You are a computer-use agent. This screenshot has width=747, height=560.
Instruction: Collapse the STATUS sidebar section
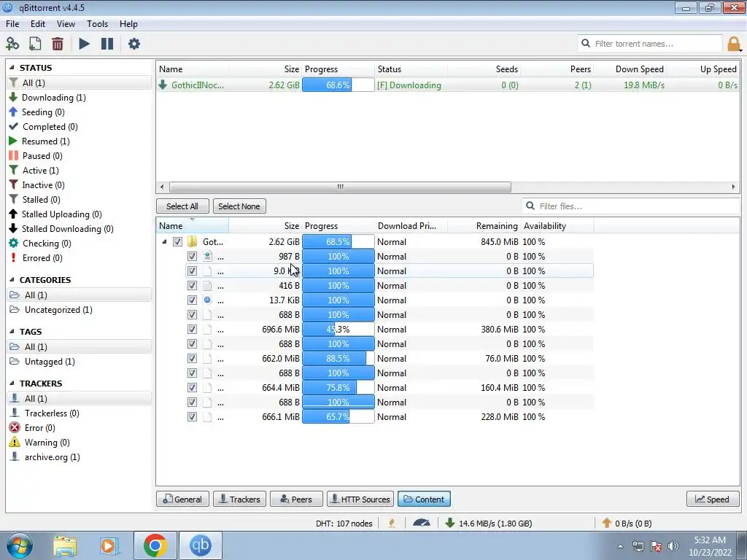(12, 68)
